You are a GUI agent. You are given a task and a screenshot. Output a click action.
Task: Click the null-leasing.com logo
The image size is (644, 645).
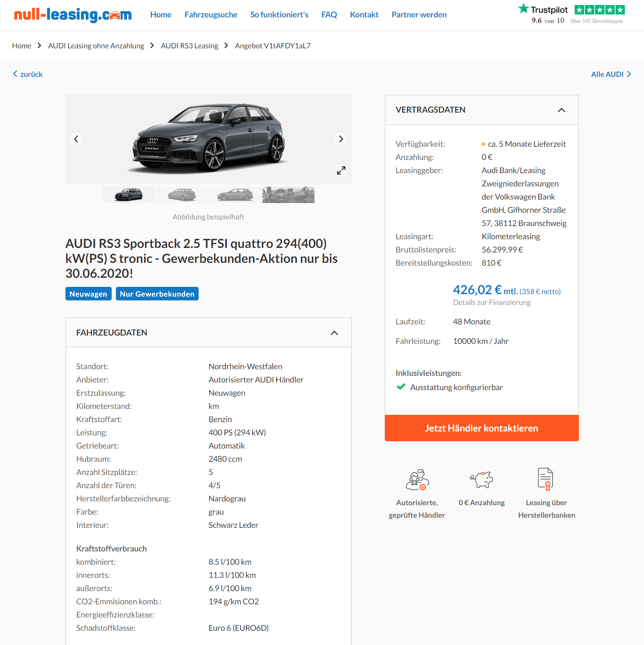(x=73, y=15)
